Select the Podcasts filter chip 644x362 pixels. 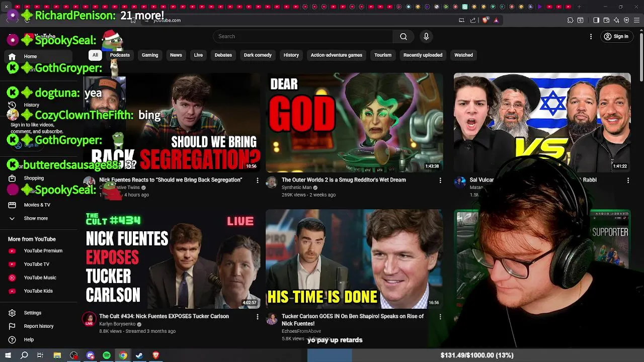(120, 55)
